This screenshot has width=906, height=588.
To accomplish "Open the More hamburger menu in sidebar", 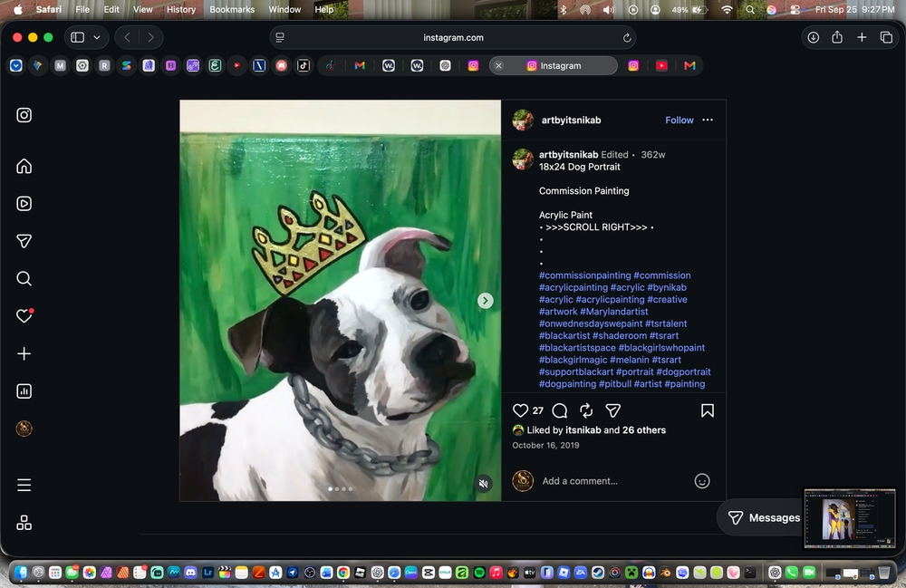I will pyautogui.click(x=24, y=486).
